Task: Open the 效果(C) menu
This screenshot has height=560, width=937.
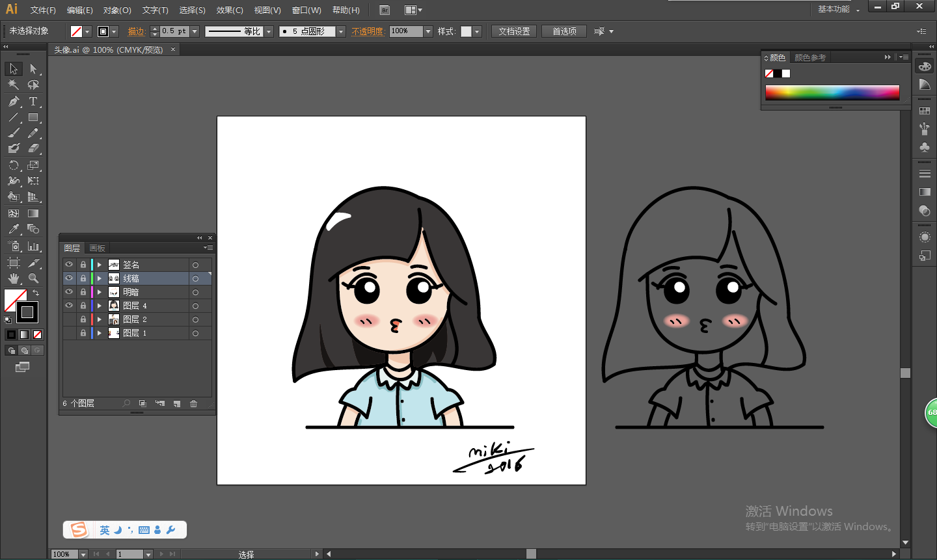Action: point(230,10)
